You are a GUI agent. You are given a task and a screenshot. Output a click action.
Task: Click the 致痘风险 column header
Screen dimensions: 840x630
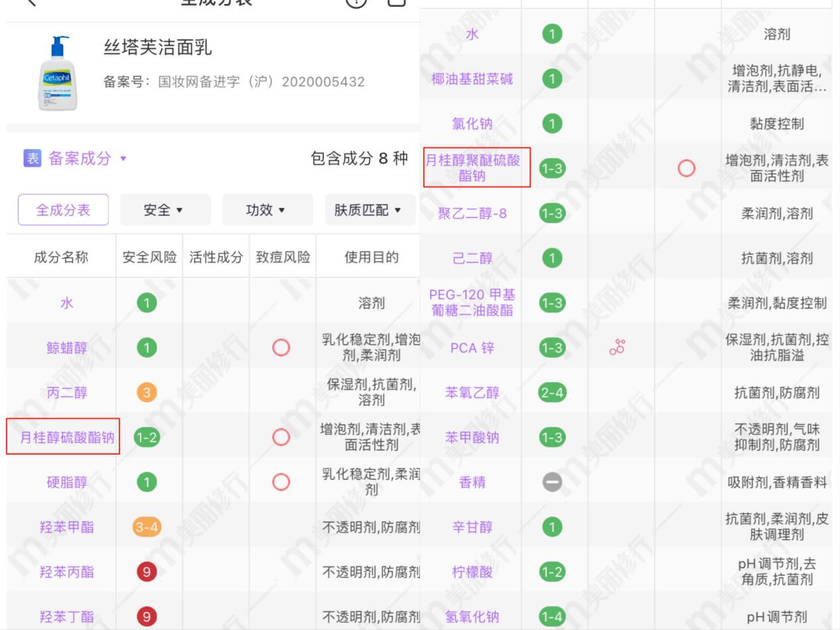283,257
